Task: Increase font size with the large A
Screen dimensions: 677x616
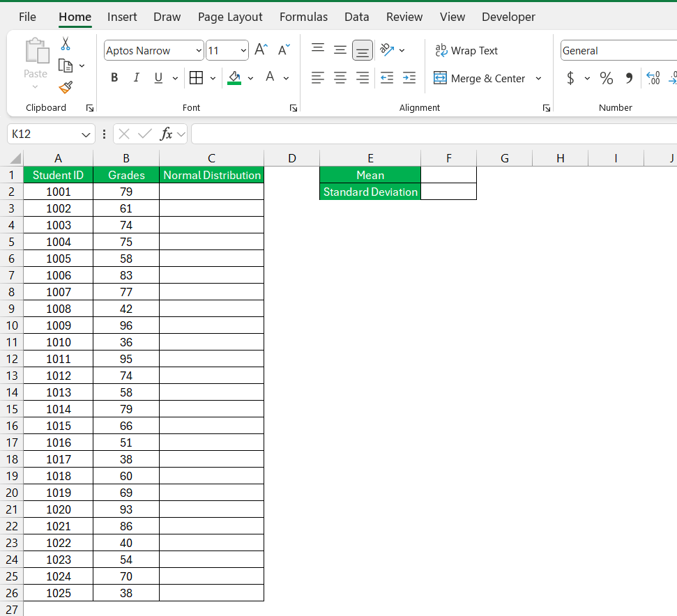Action: click(261, 50)
